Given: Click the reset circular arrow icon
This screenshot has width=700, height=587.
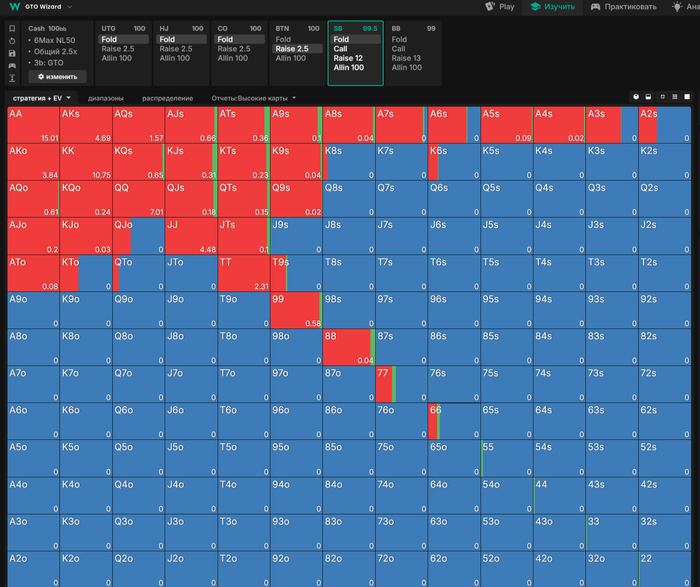Looking at the screenshot, I should 12,41.
